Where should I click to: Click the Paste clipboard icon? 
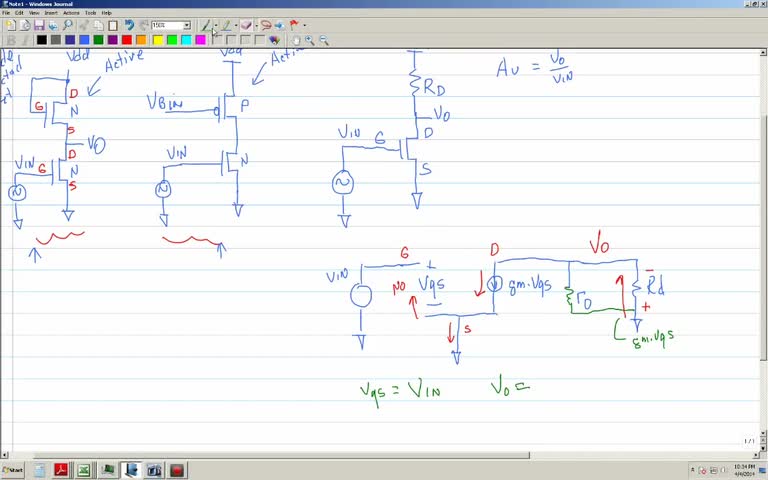pos(113,25)
